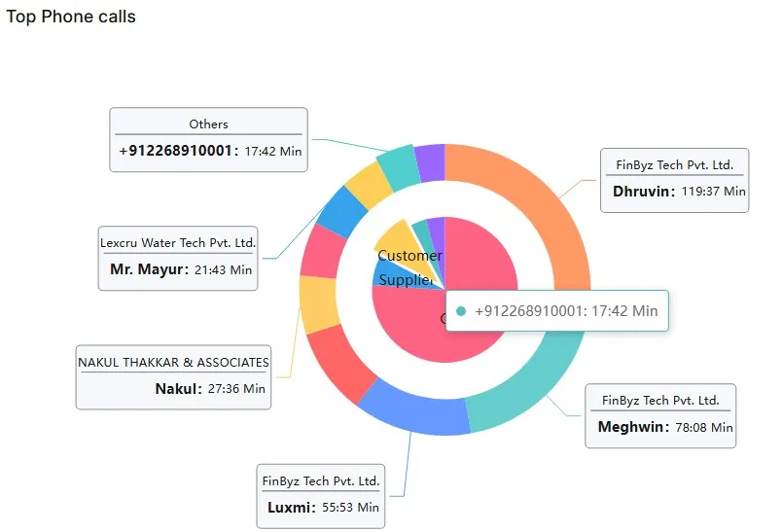Screen dimensions: 782x532
Task: Open the Meghwin 78:08 Min label box
Action: click(660, 416)
